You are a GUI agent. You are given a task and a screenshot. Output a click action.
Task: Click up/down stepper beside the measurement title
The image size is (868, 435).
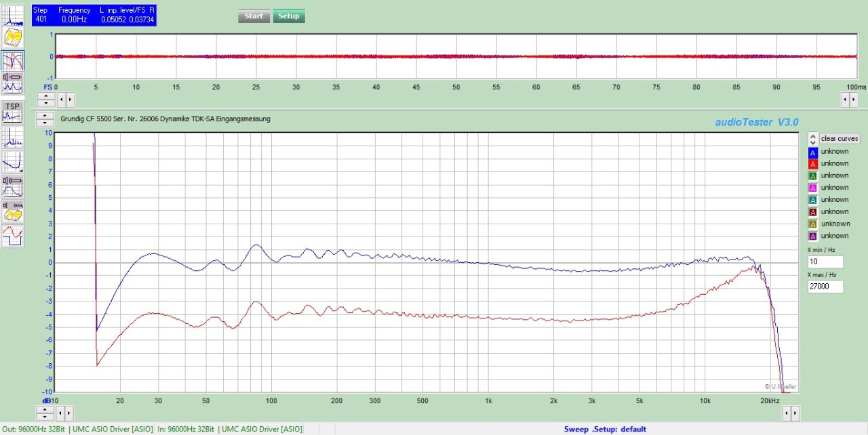[x=45, y=119]
